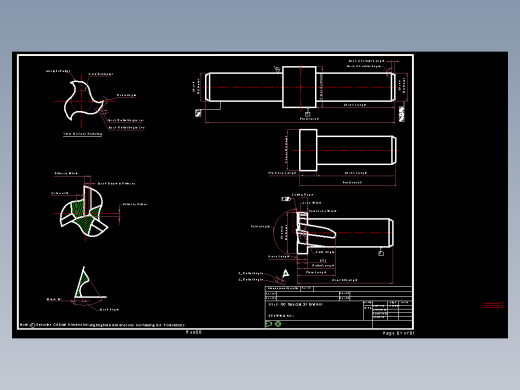The width and height of the screenshot is (520, 390).
Task: Select the single-ended blank side view
Action: click(x=348, y=150)
